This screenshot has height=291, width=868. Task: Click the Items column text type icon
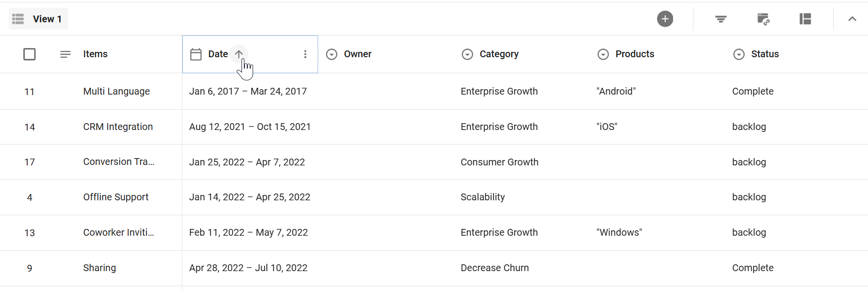(65, 54)
